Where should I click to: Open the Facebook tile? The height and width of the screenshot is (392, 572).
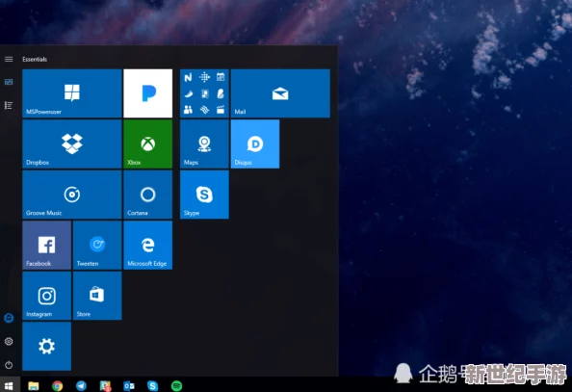46,246
